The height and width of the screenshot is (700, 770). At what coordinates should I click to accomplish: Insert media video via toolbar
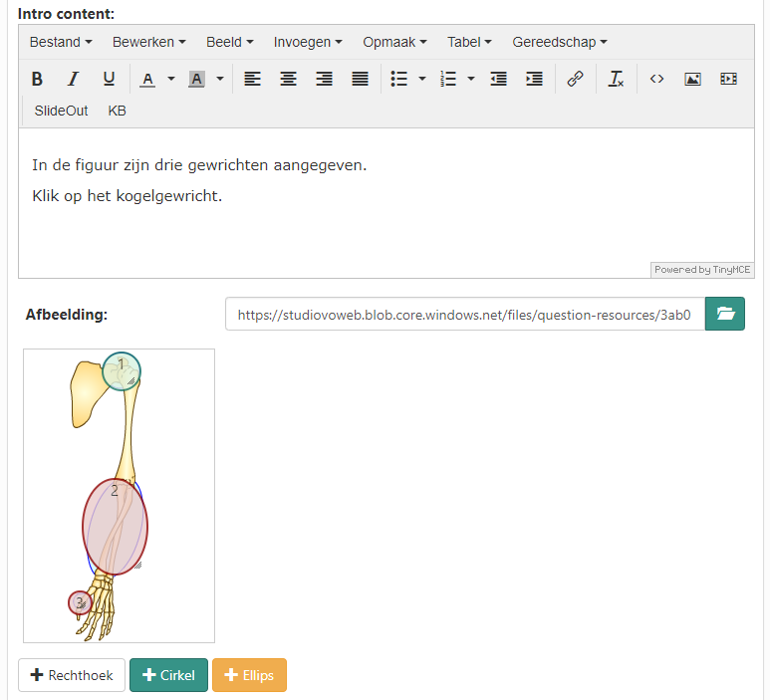click(x=728, y=79)
